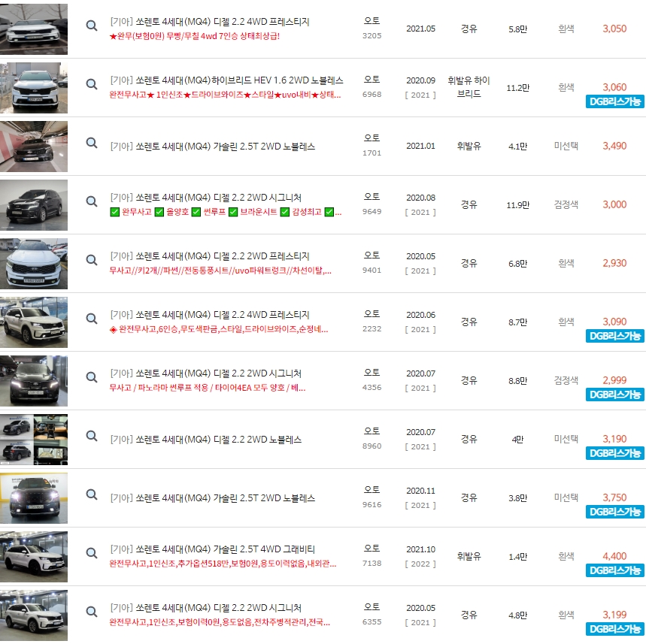Open four-photo collage thumbnail of 3,190 listing
Viewport: 646px width, 644px height.
coord(34,440)
